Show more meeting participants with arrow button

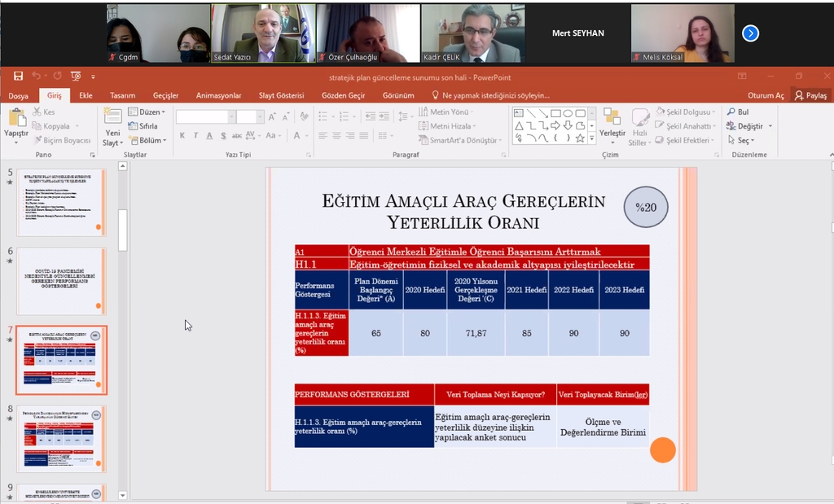[x=750, y=33]
